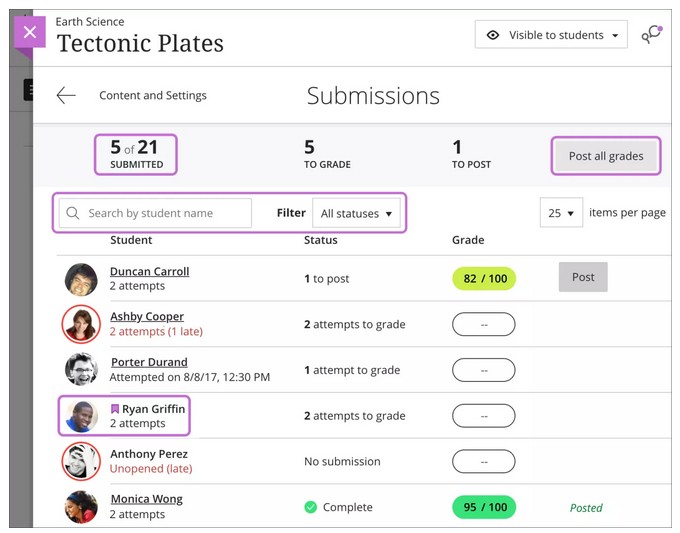The height and width of the screenshot is (533, 680).
Task: Open Monica Wong's submission link
Action: pos(146,499)
